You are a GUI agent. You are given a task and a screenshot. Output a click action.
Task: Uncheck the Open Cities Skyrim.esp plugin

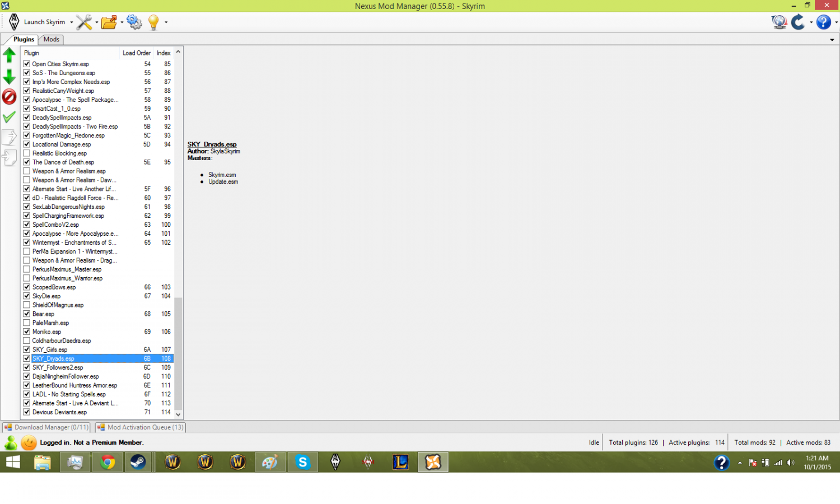[26, 64]
